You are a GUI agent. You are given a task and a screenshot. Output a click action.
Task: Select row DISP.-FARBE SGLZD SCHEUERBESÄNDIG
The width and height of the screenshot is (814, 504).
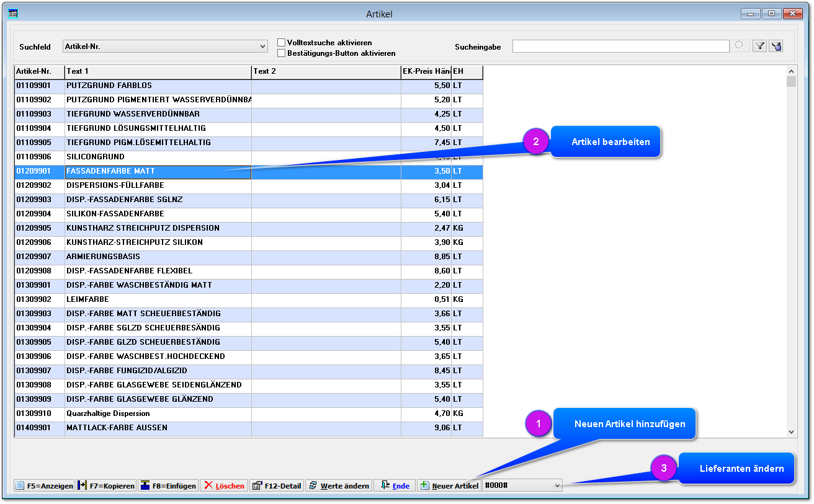tap(249, 328)
